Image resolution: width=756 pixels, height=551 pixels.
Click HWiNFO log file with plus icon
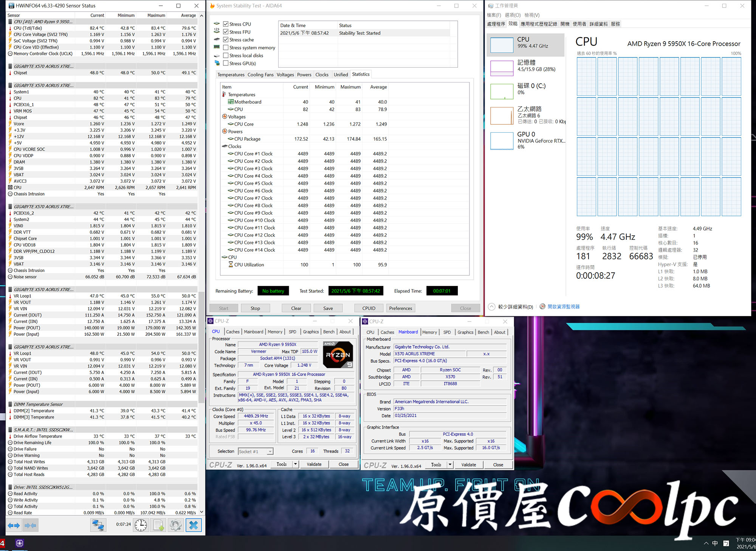pyautogui.click(x=158, y=525)
